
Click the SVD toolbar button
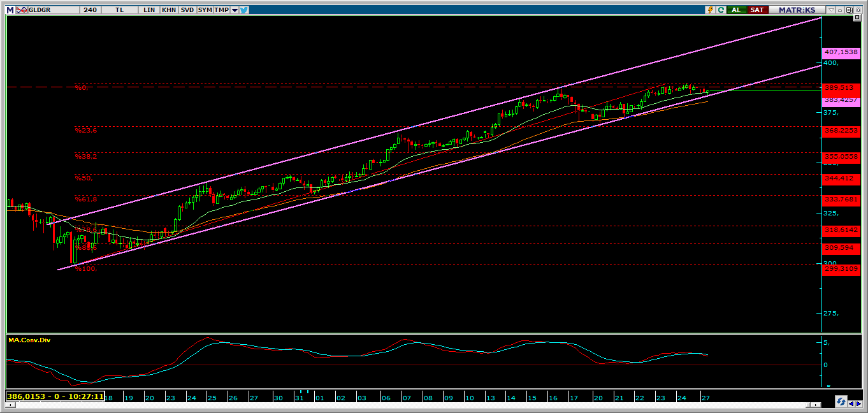[x=187, y=10]
